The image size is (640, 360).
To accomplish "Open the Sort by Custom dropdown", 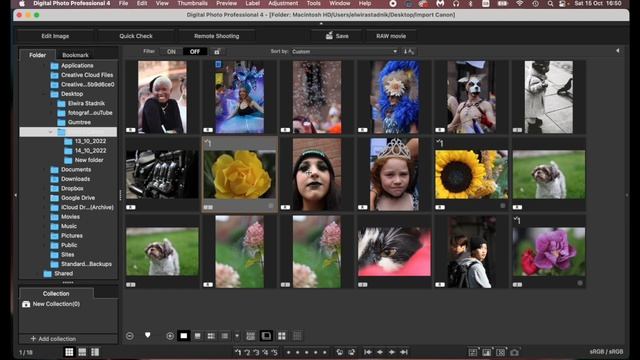I will (344, 51).
